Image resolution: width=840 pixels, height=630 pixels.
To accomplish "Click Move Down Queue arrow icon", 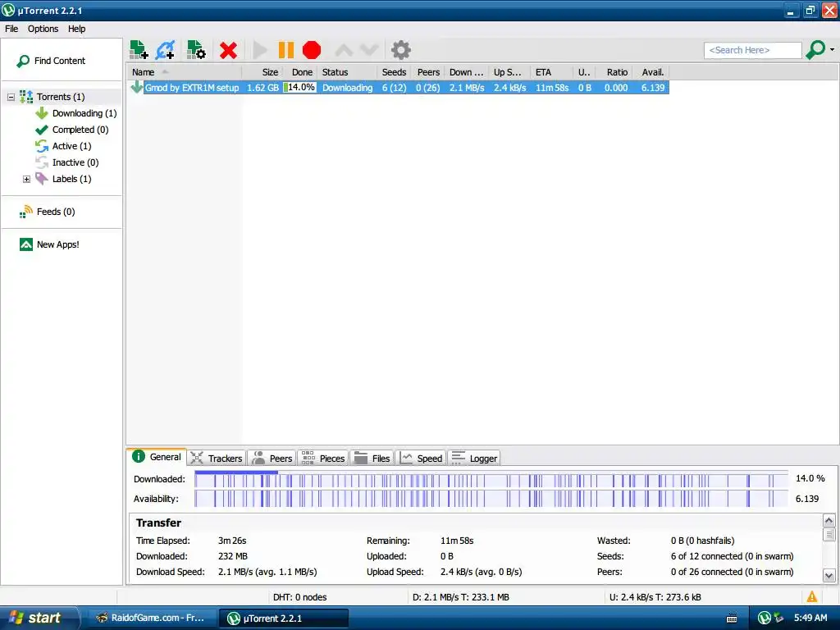I will (x=370, y=50).
